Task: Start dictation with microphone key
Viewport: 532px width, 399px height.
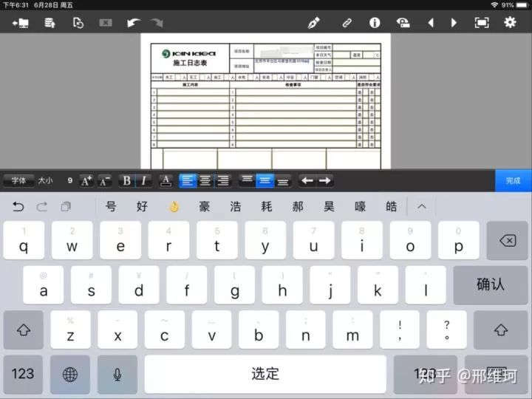Action: click(x=117, y=374)
